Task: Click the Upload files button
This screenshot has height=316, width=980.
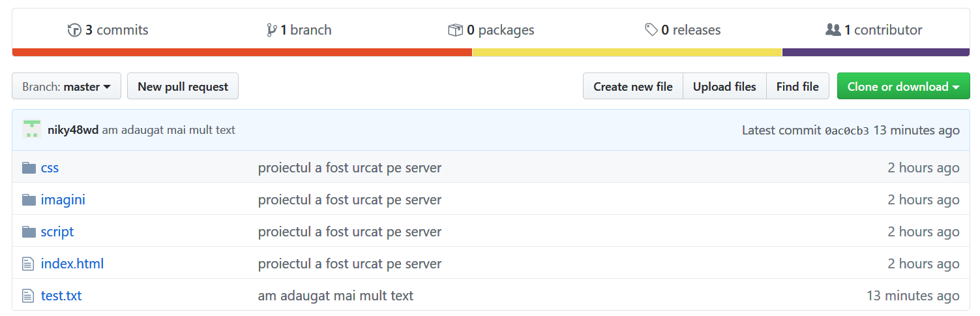Action: pos(724,86)
